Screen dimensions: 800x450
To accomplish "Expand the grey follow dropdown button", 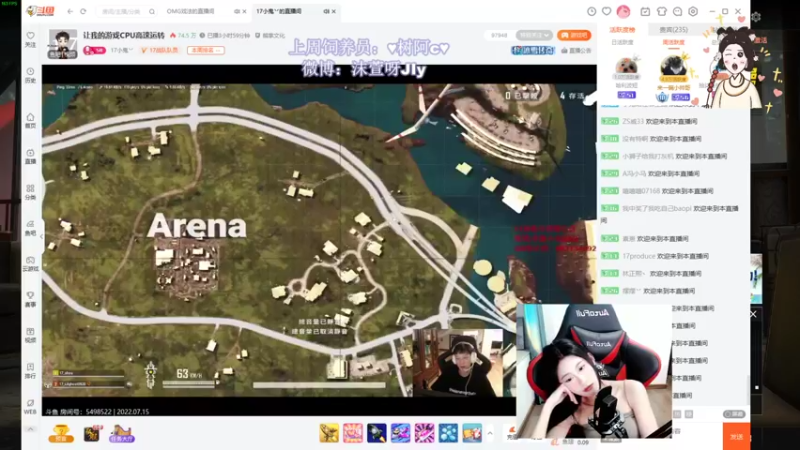I will click(x=534, y=35).
